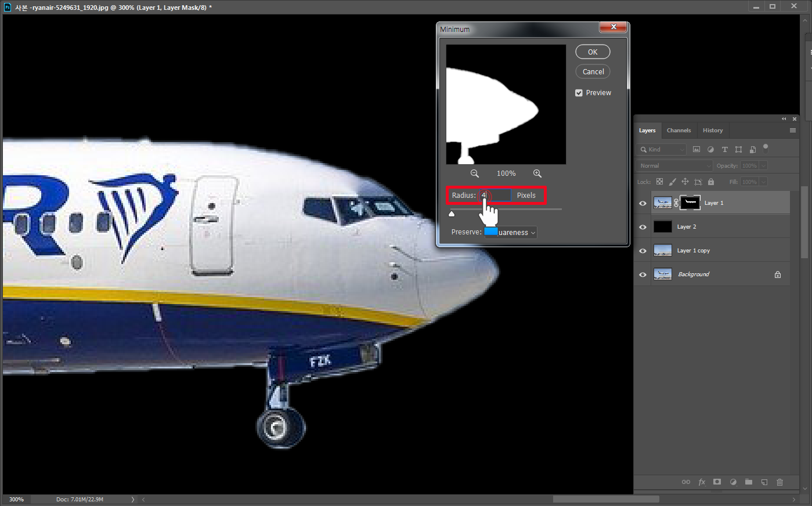The image size is (812, 506).
Task: Open the Normal blend mode dropdown
Action: tap(674, 165)
